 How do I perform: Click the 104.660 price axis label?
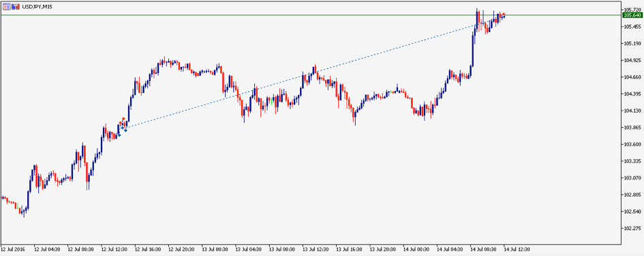632,77
